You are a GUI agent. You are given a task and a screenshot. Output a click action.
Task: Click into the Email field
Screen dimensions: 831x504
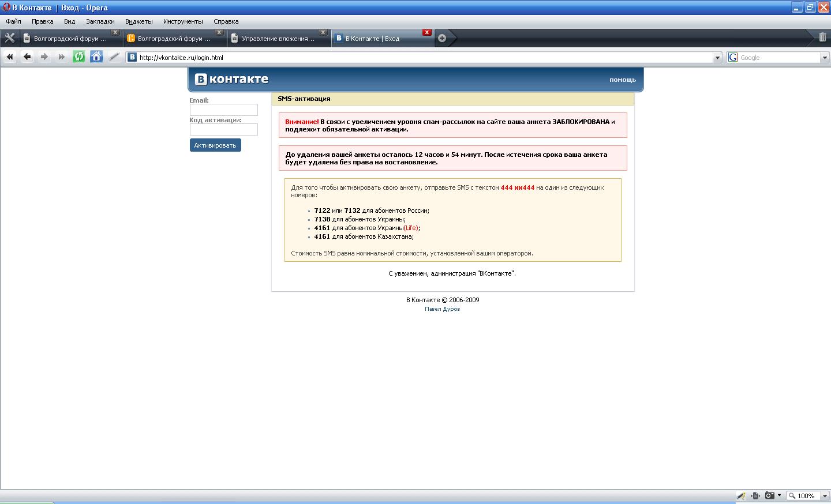[224, 110]
